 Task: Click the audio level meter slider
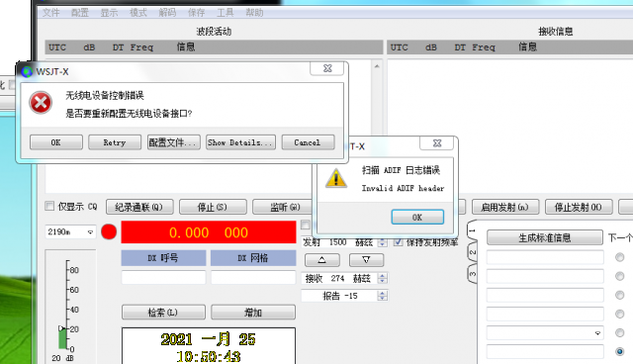coord(62,329)
